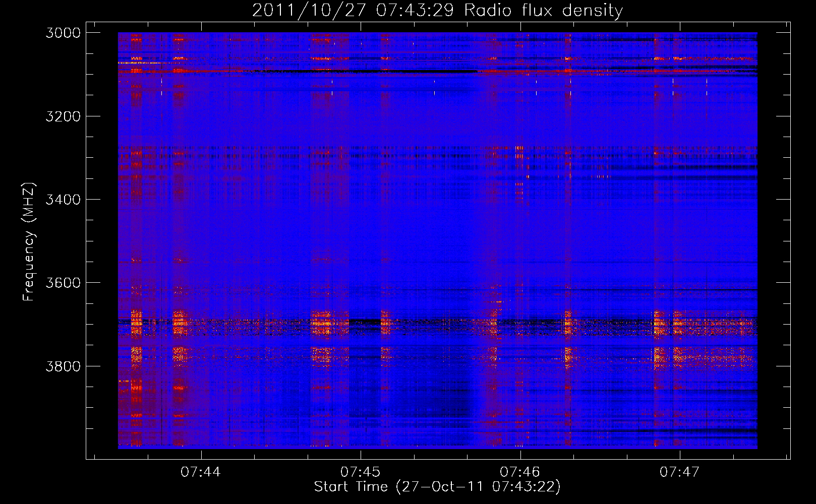
Task: Select the 3400 frequency axis label
Action: coord(63,200)
